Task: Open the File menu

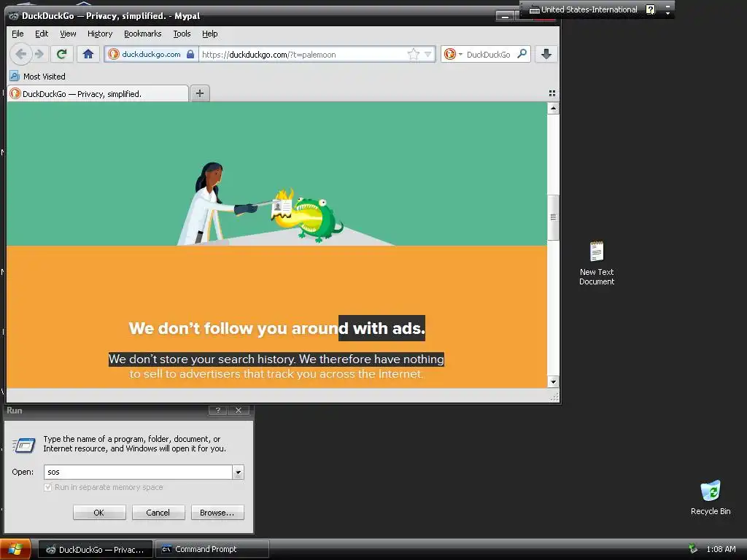Action: (x=18, y=34)
